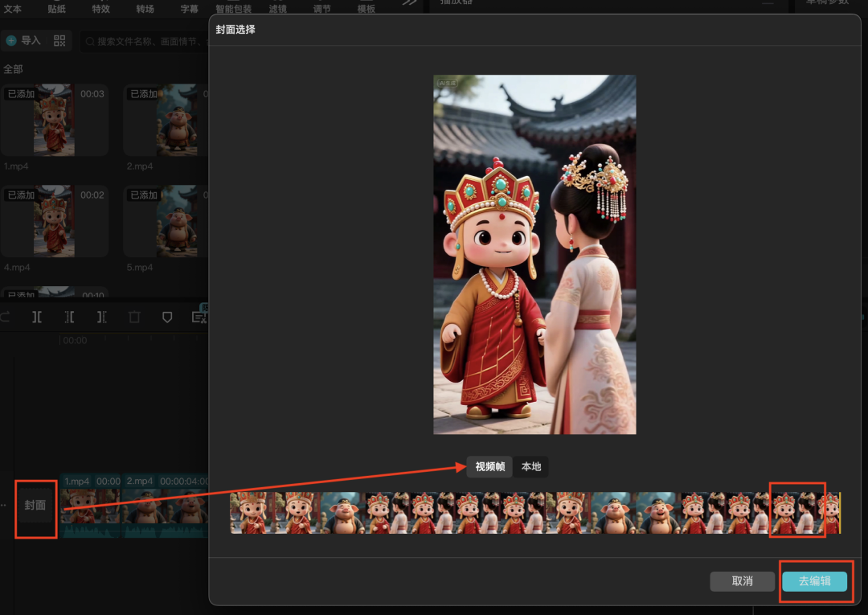This screenshot has height=615, width=868.
Task: Click the media search input field
Action: (x=145, y=41)
